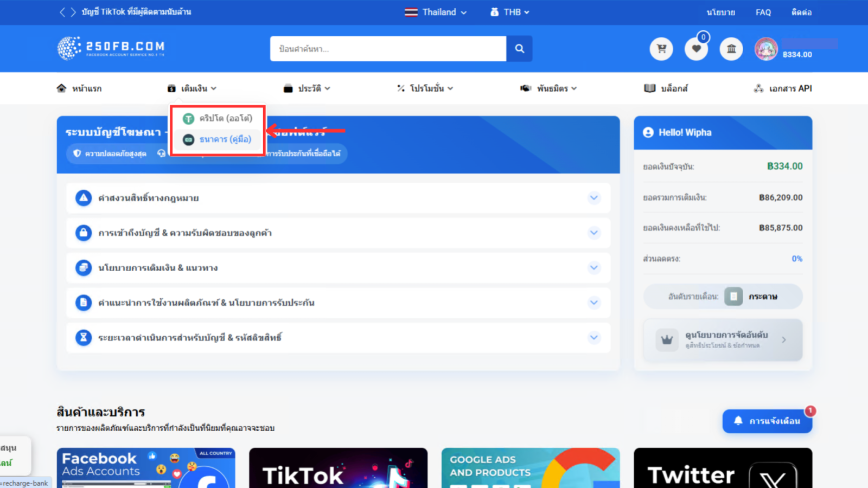Open the โปรโมชั่น menu
The height and width of the screenshot is (488, 868).
pos(425,88)
